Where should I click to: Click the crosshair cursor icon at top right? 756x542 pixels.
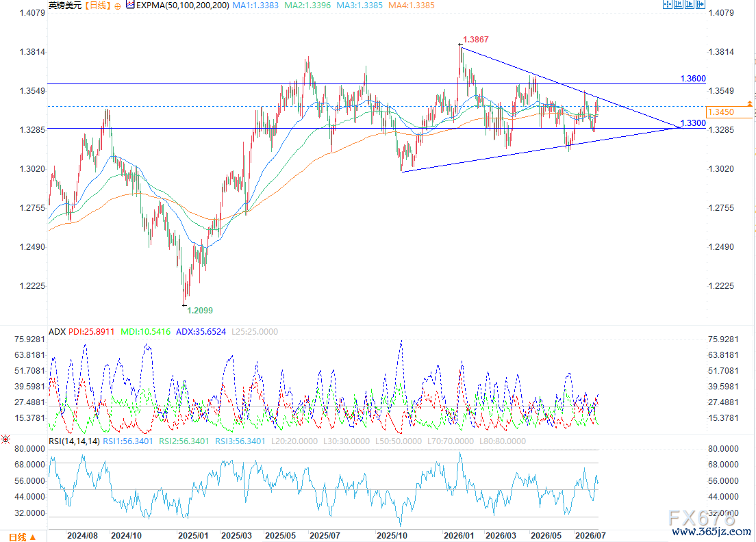668,4
